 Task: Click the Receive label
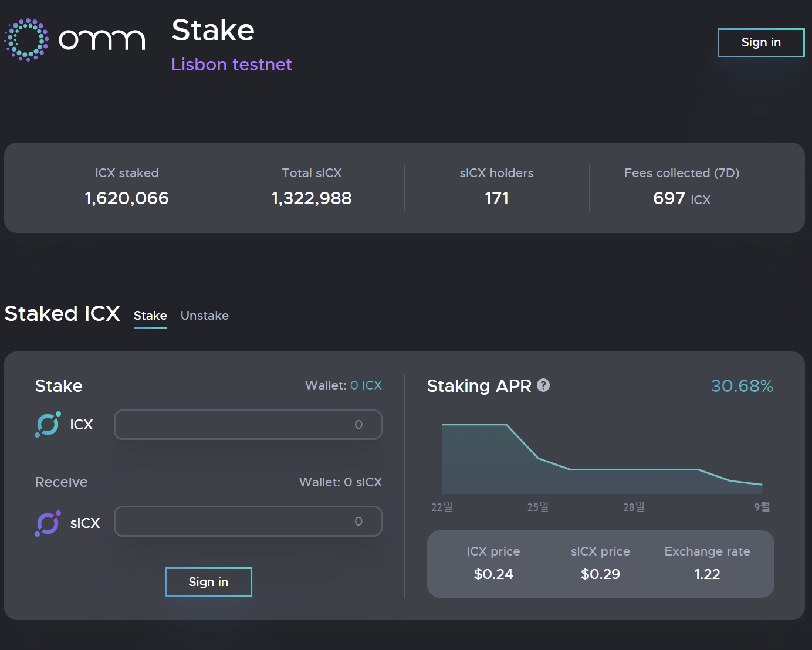coord(61,482)
